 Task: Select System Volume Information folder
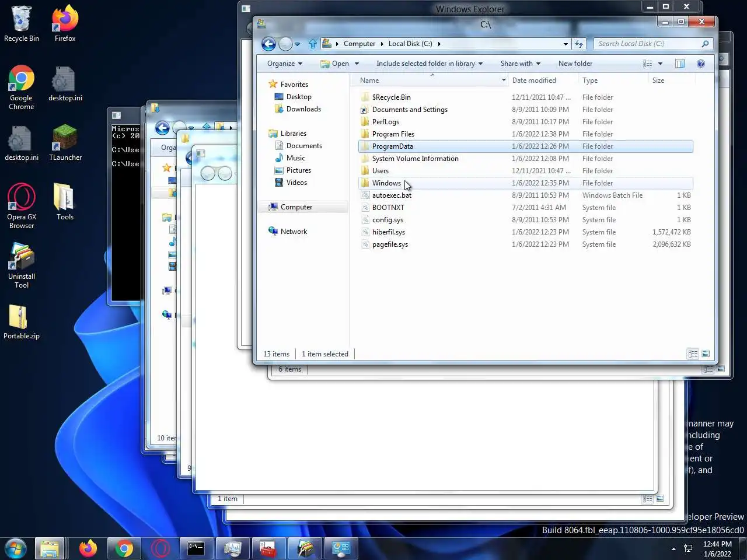click(x=525, y=159)
